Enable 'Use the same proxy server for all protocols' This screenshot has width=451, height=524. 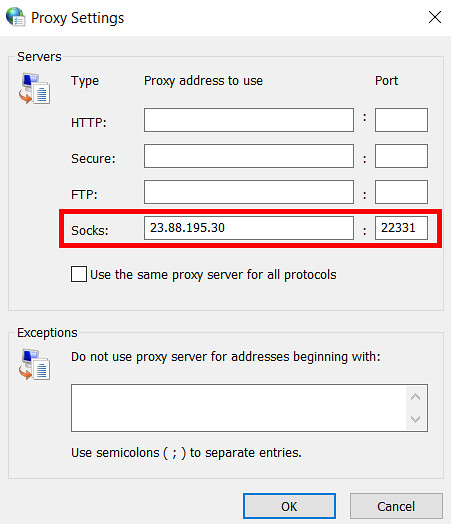pyautogui.click(x=79, y=274)
